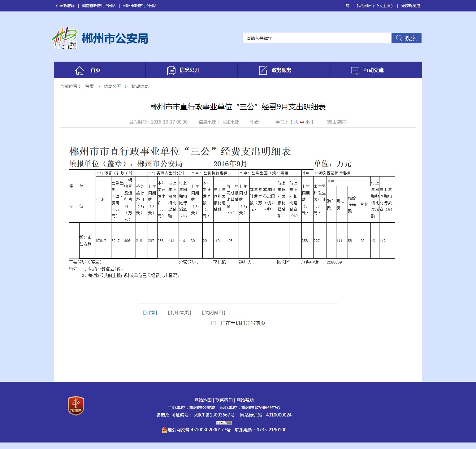
Task: Click the 搜索 search button
Action: click(x=406, y=38)
